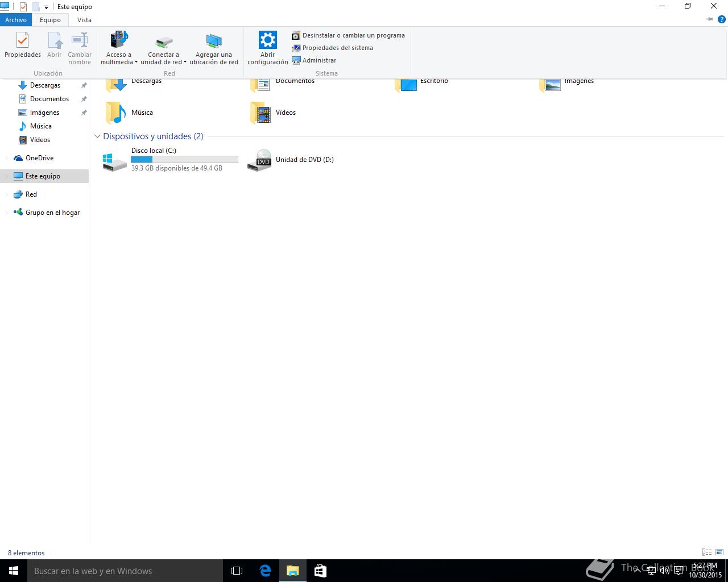Open the Windows Start menu
728x582 pixels.
pos(14,571)
